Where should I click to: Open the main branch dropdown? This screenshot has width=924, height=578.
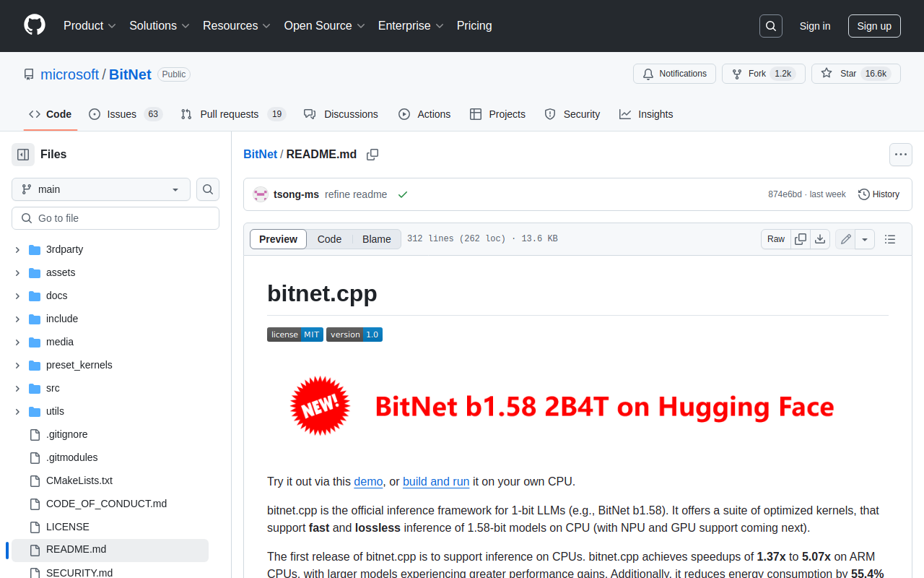(x=101, y=189)
